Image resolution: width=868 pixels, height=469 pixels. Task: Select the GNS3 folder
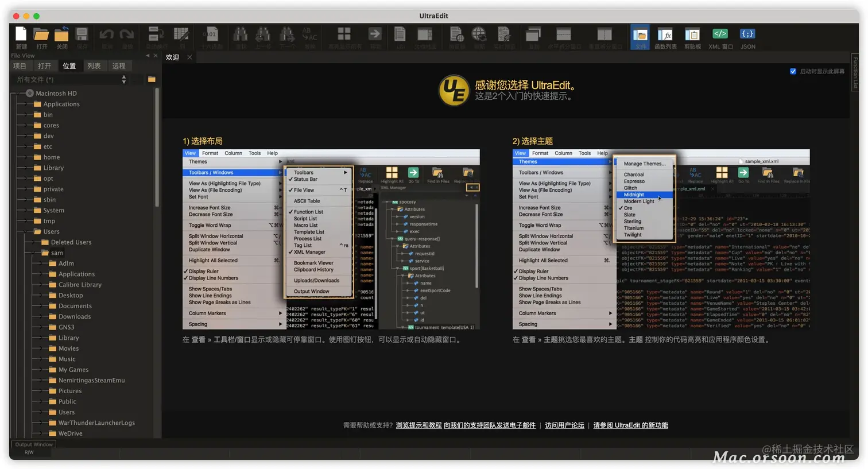click(66, 327)
